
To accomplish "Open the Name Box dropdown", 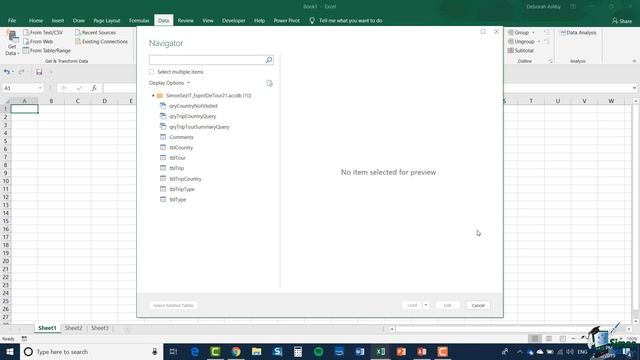I will 40,88.
